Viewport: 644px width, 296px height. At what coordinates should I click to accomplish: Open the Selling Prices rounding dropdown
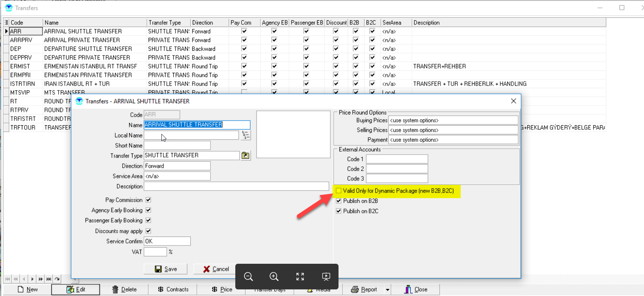click(x=453, y=130)
